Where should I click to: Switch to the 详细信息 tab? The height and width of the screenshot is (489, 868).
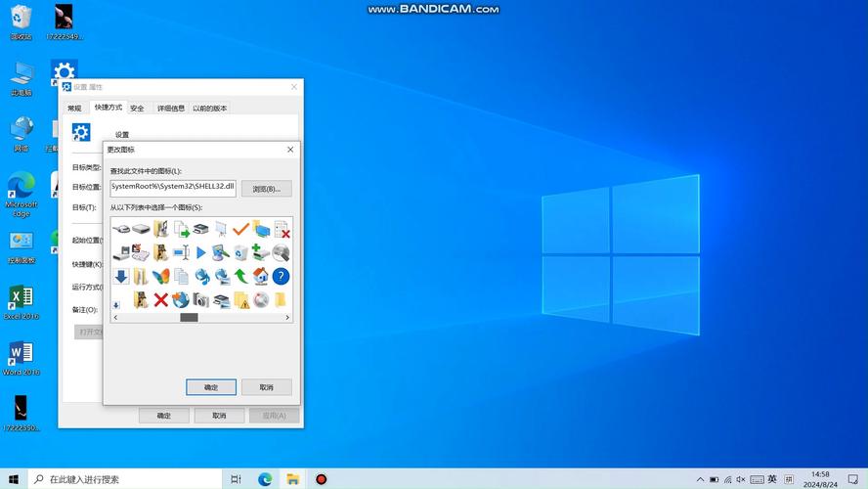tap(170, 108)
